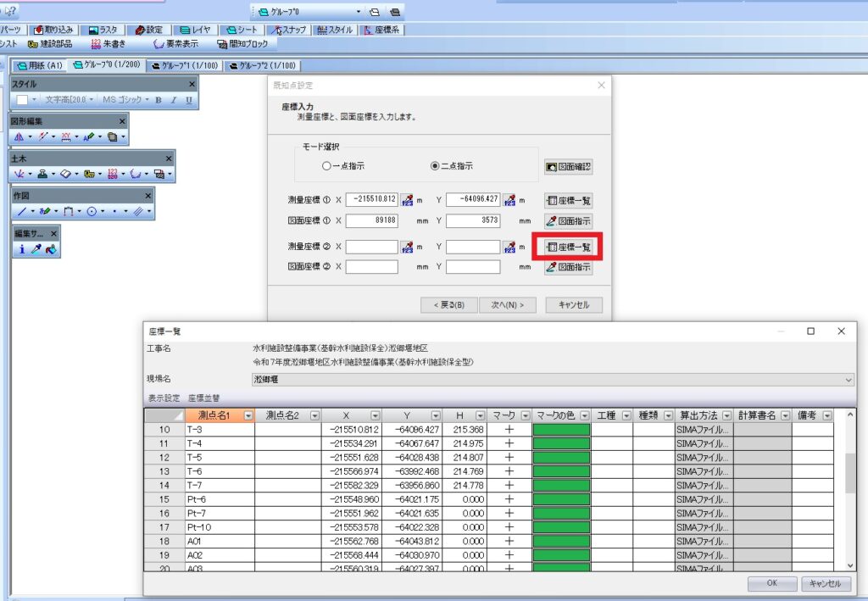Click the stamp icon in the 土木 panel

coord(42,174)
